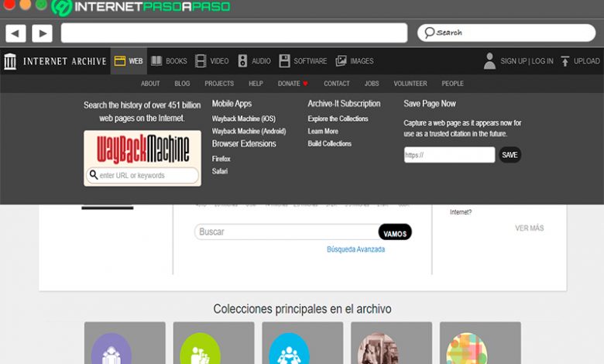This screenshot has width=604, height=364.
Task: Open the Video section
Action: click(212, 61)
